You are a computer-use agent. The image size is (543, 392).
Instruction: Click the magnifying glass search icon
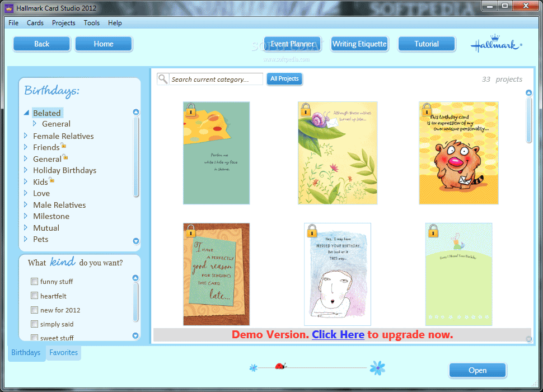click(163, 79)
